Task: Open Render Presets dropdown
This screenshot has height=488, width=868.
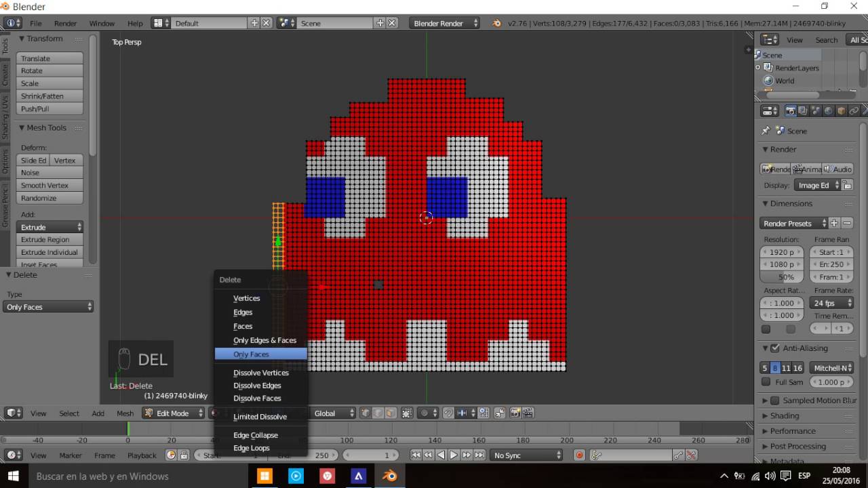Action: 794,223
